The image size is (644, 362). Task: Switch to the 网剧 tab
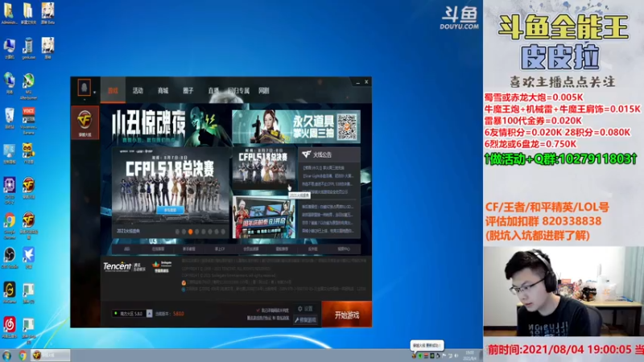point(264,91)
